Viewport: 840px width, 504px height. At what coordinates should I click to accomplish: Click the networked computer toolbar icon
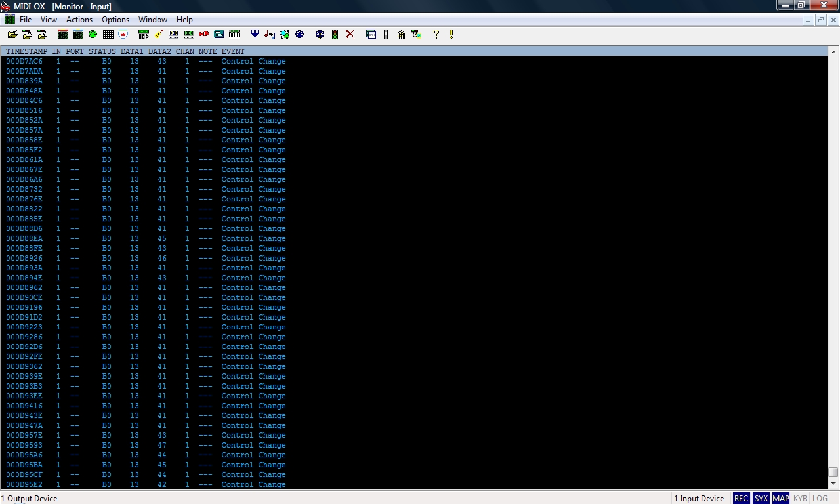[416, 34]
